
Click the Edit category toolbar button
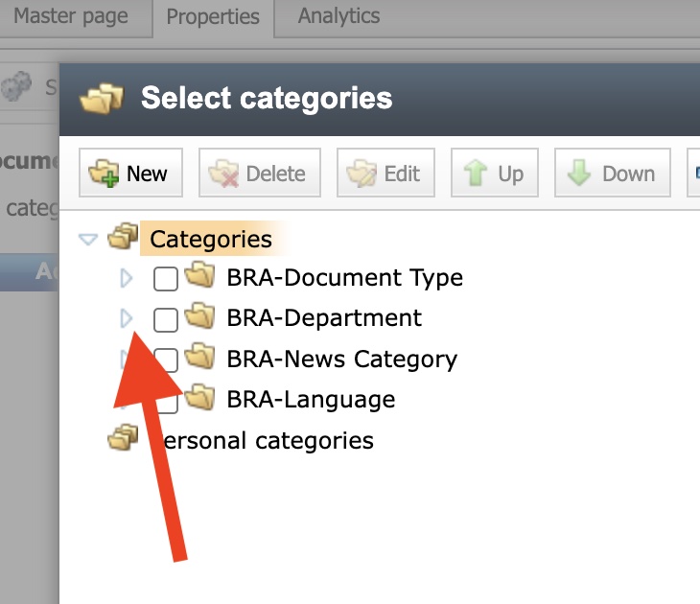(385, 174)
